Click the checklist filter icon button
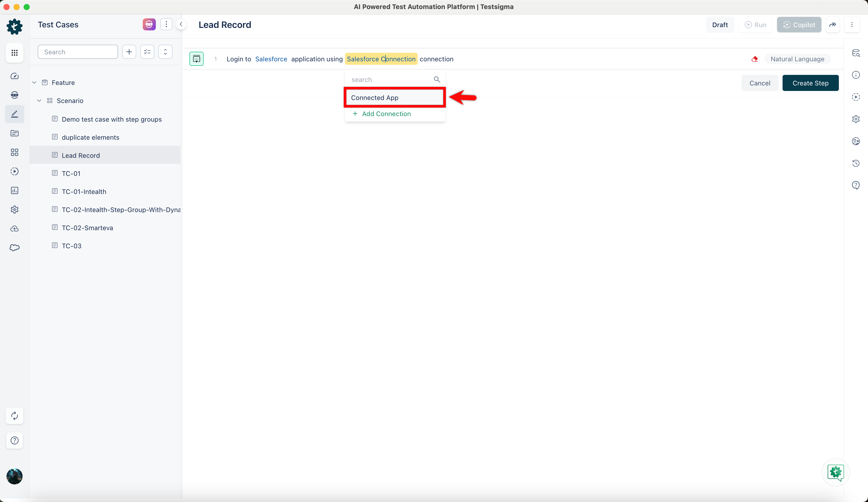 click(x=148, y=52)
